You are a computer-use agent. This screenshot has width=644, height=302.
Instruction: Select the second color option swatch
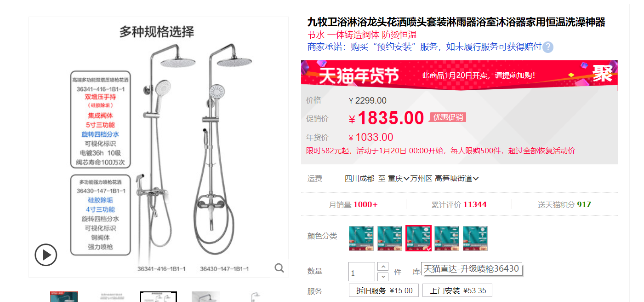[390, 238]
